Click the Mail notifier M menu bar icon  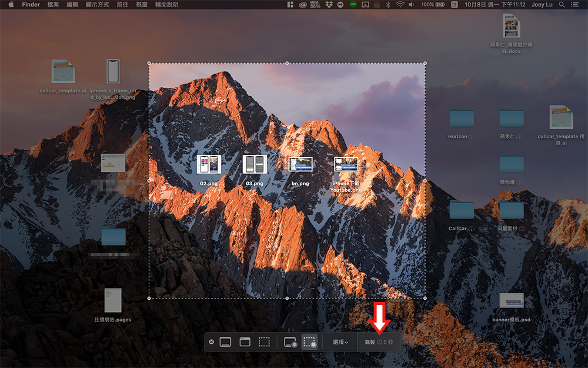pyautogui.click(x=340, y=5)
